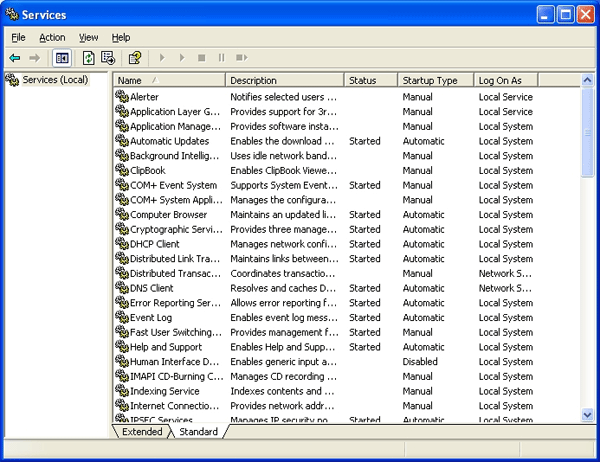Sort by the Status column header
The image size is (600, 462).
[x=370, y=80]
